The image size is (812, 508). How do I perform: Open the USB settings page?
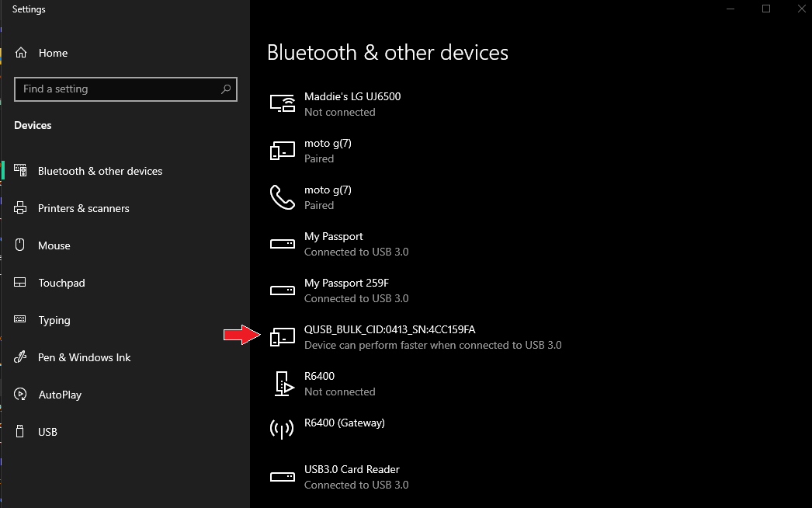coord(47,432)
